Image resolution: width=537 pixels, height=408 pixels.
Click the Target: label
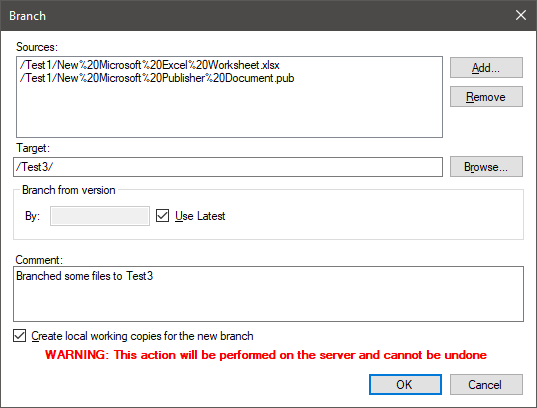coord(33,148)
